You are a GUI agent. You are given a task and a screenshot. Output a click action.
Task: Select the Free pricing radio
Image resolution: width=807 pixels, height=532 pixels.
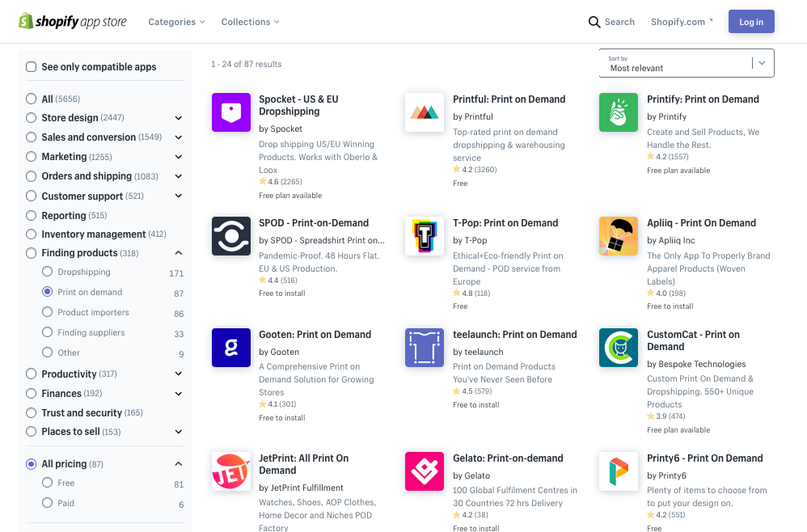tap(48, 483)
